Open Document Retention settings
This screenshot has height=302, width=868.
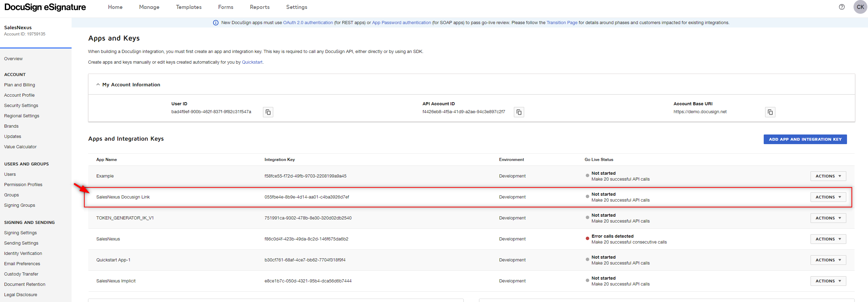point(25,284)
